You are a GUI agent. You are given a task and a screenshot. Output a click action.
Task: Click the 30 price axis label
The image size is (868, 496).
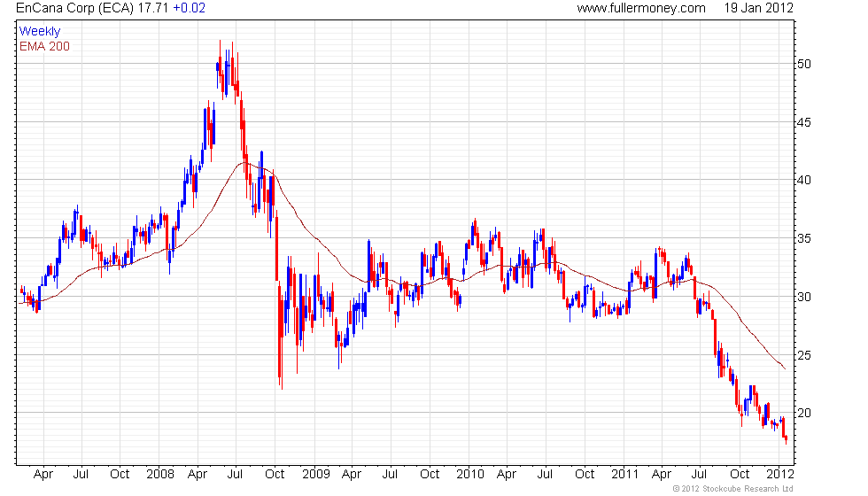click(804, 297)
